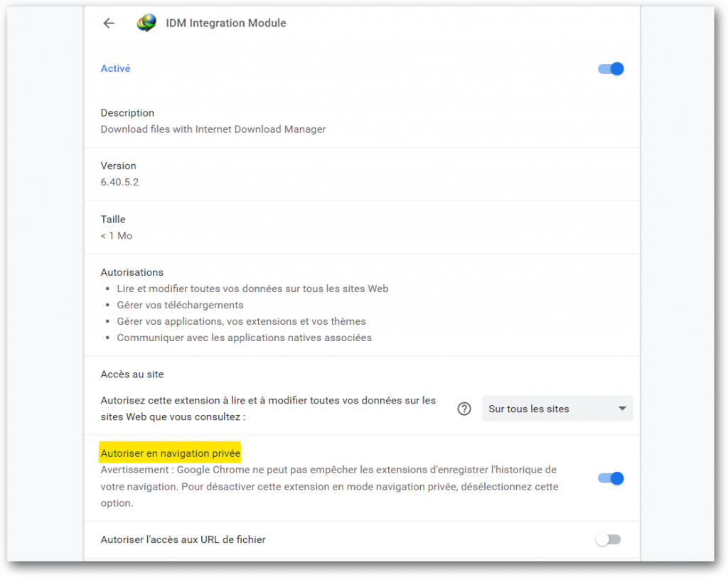Click the IDM Integration Module globe icon
The height and width of the screenshot is (577, 728).
[x=146, y=23]
